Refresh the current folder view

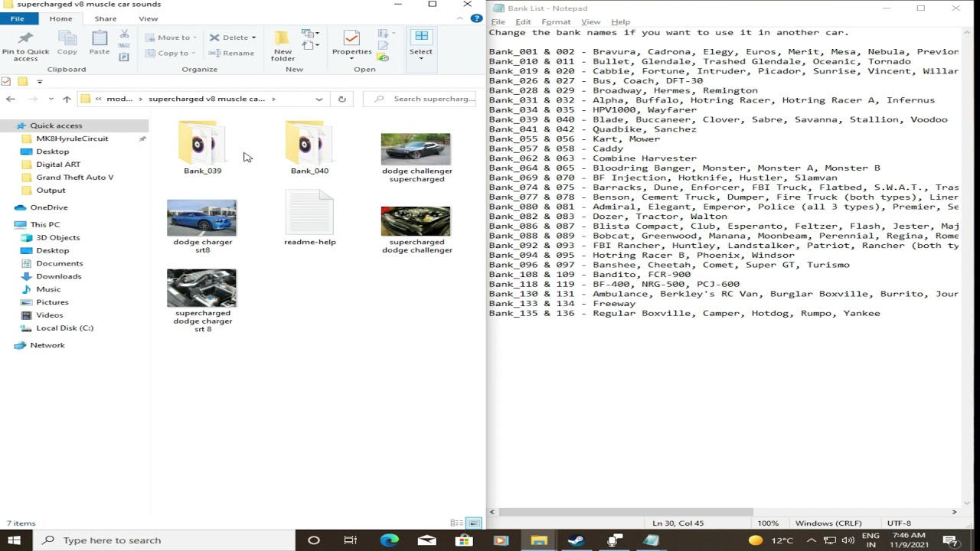tap(342, 99)
